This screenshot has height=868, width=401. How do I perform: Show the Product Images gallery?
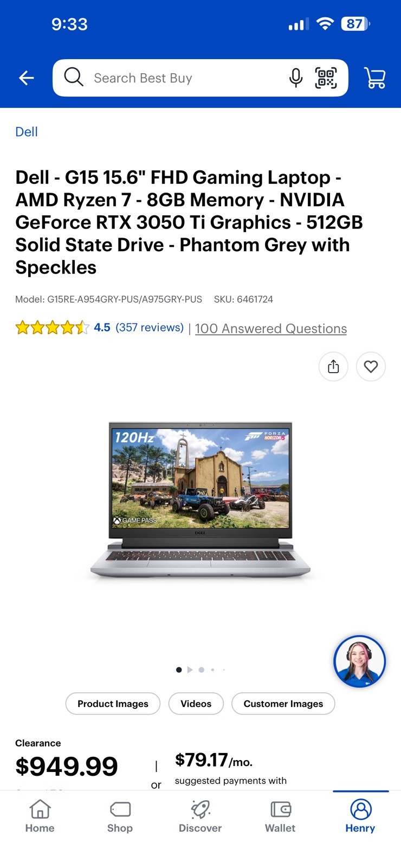[x=113, y=704]
